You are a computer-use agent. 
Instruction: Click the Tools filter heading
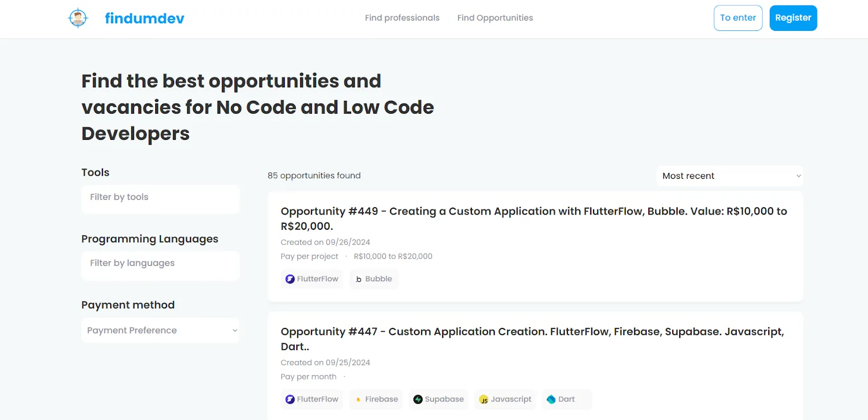pos(95,172)
